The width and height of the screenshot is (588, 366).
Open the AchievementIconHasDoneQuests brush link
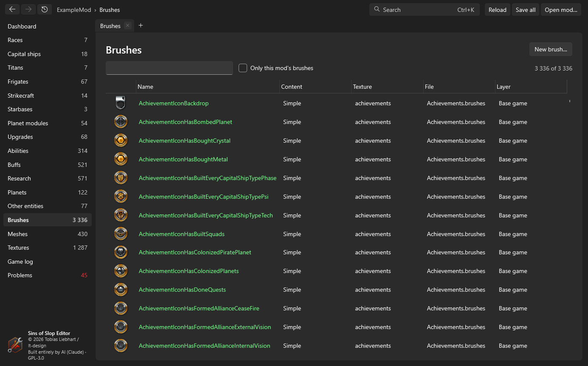click(182, 290)
